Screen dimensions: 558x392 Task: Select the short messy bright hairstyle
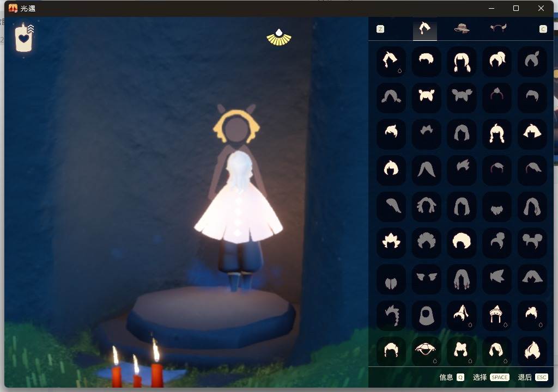[426, 61]
